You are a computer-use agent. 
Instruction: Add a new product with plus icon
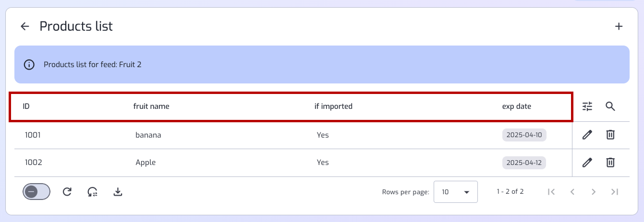point(619,26)
